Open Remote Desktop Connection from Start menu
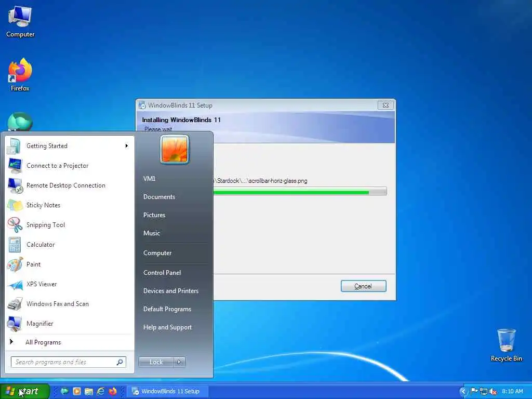 70,185
